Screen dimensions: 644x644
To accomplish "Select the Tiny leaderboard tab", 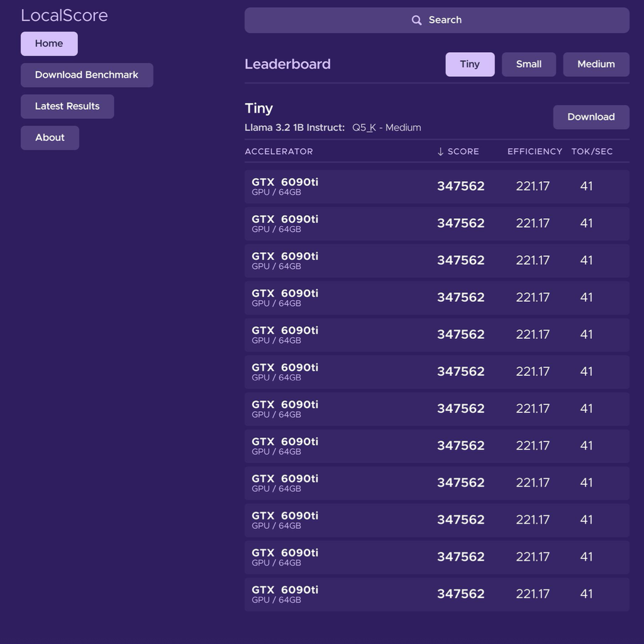I will pyautogui.click(x=470, y=64).
